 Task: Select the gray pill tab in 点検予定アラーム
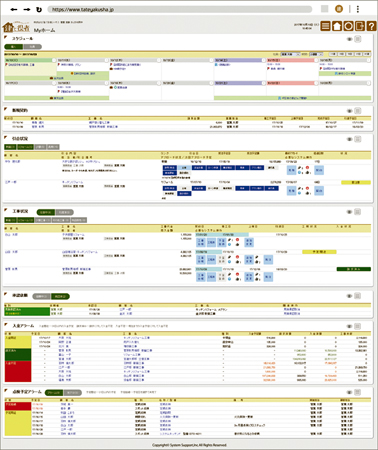pos(73,393)
